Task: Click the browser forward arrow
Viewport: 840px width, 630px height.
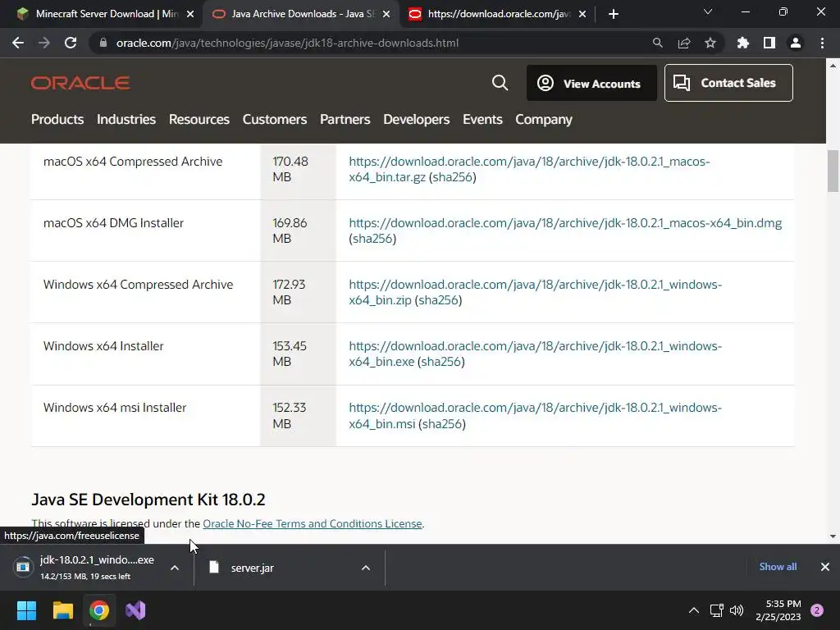Action: 44,43
